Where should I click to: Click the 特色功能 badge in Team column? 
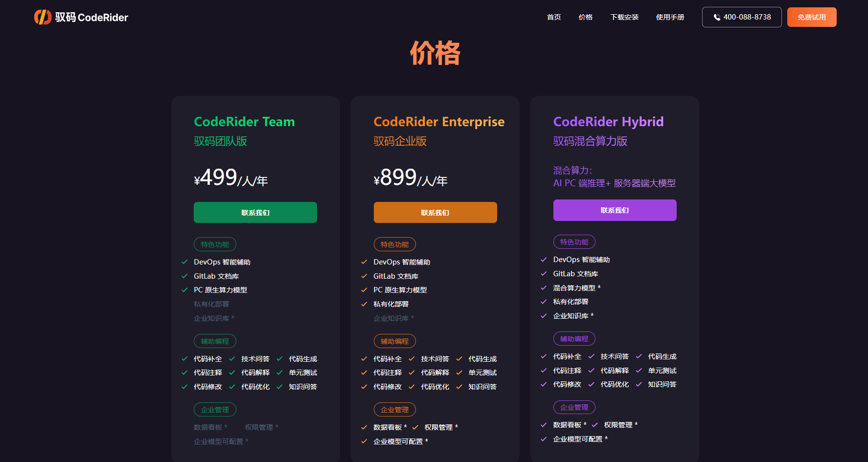(x=214, y=244)
